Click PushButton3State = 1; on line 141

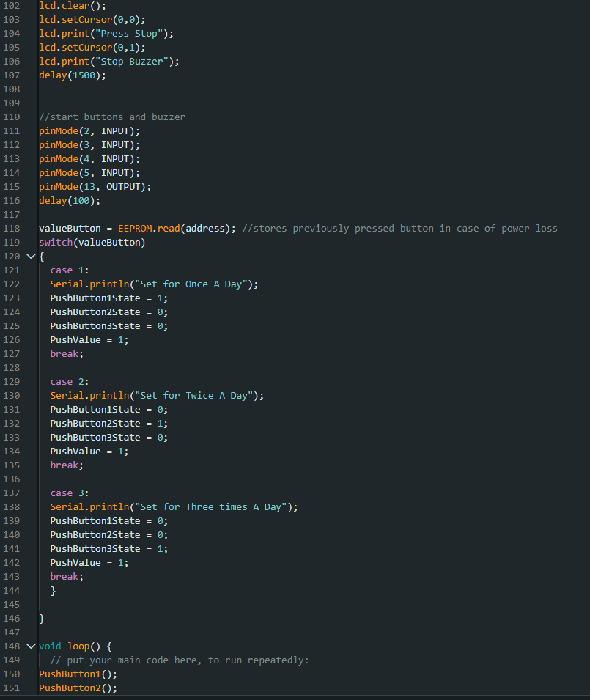click(x=109, y=549)
